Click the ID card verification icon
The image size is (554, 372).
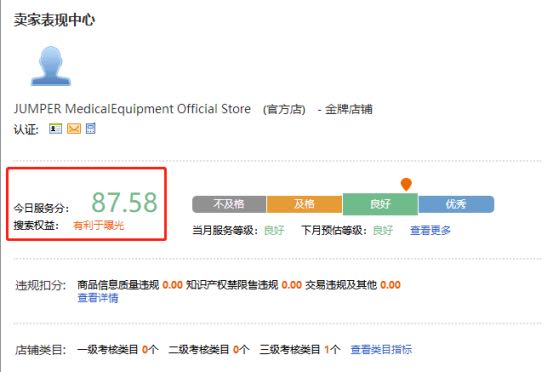55,129
